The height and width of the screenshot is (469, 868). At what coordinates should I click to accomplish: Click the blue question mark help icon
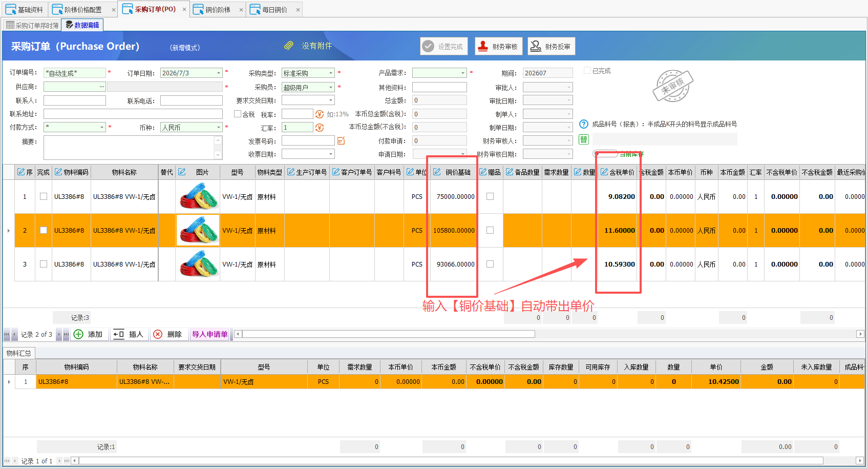pos(584,124)
